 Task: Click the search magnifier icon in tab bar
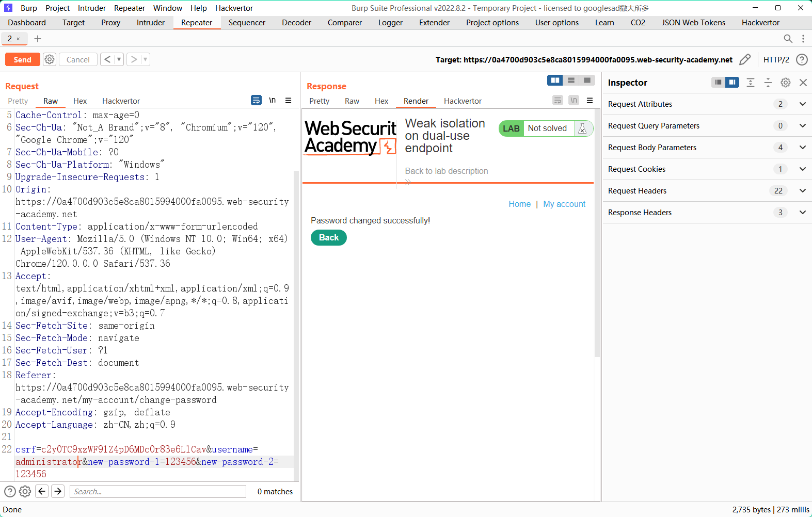click(788, 39)
